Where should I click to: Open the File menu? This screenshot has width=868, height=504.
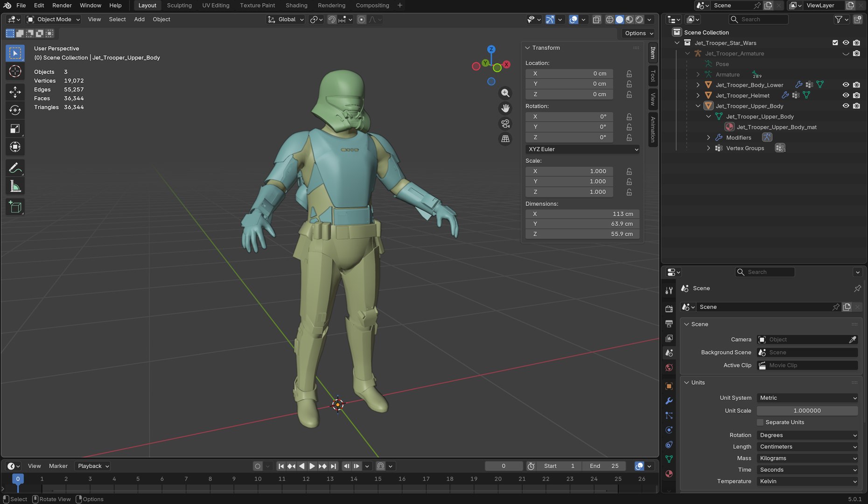(21, 6)
